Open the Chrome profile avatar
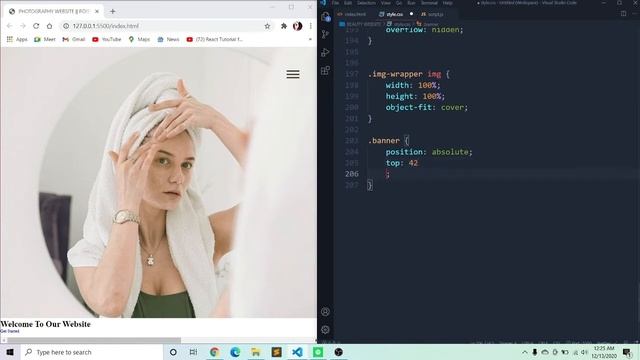Screen dimensions: 640x360 298,26
